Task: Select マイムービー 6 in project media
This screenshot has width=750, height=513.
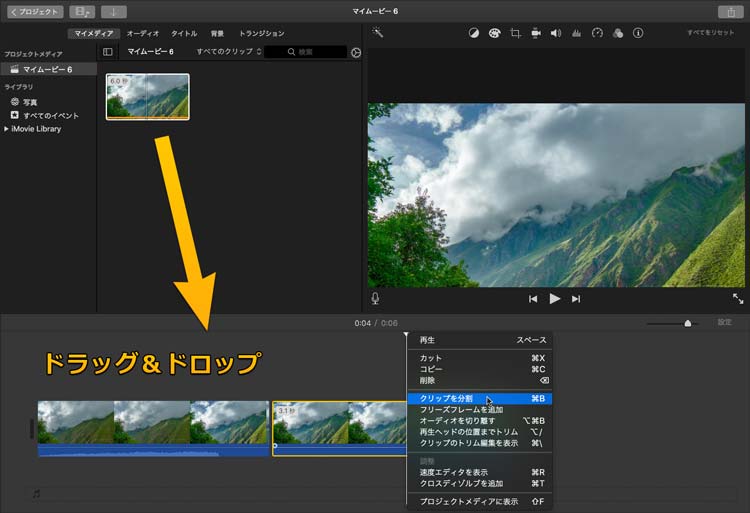Action: (48, 69)
